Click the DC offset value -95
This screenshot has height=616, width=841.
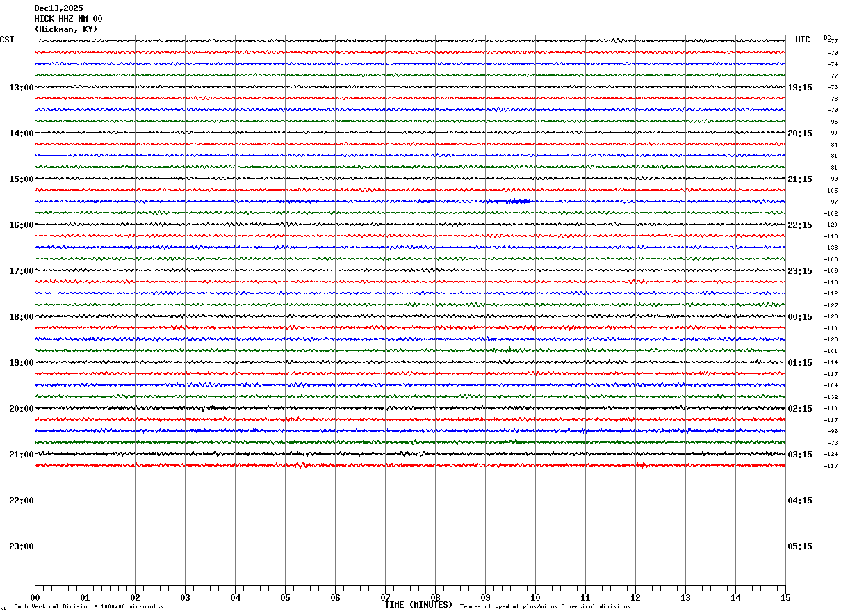(x=831, y=122)
